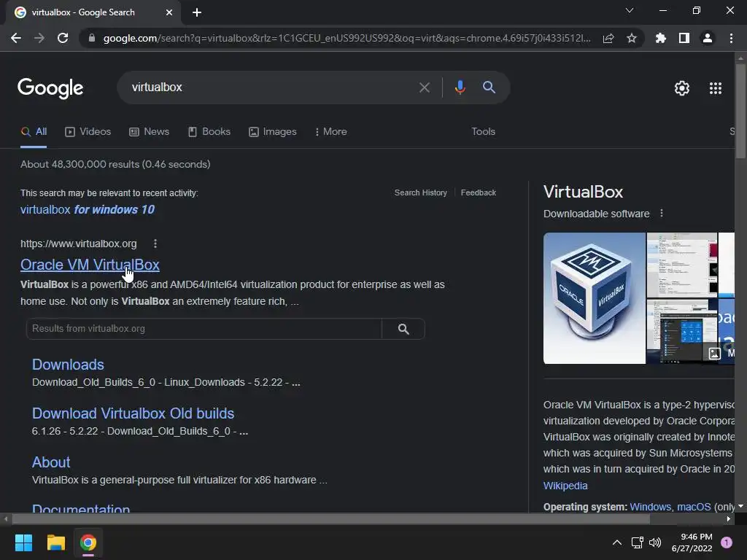Click the address bar URL
747x560 pixels.
(347, 38)
